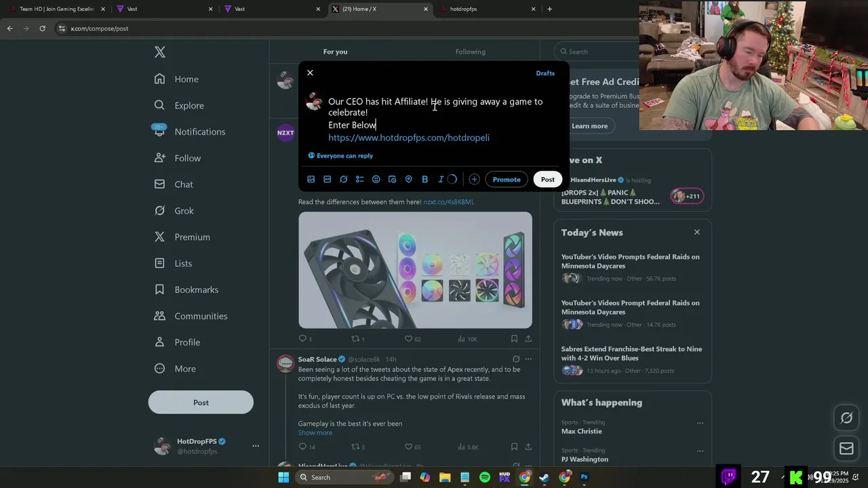
Task: Open Drafts in the composer
Action: click(545, 73)
